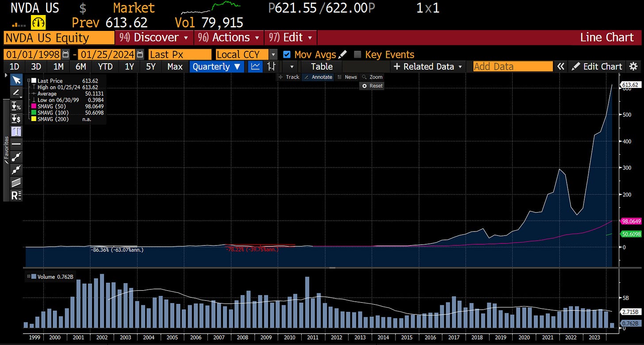This screenshot has width=644, height=345.
Task: Select the Text annotation tool
Action: point(16,131)
